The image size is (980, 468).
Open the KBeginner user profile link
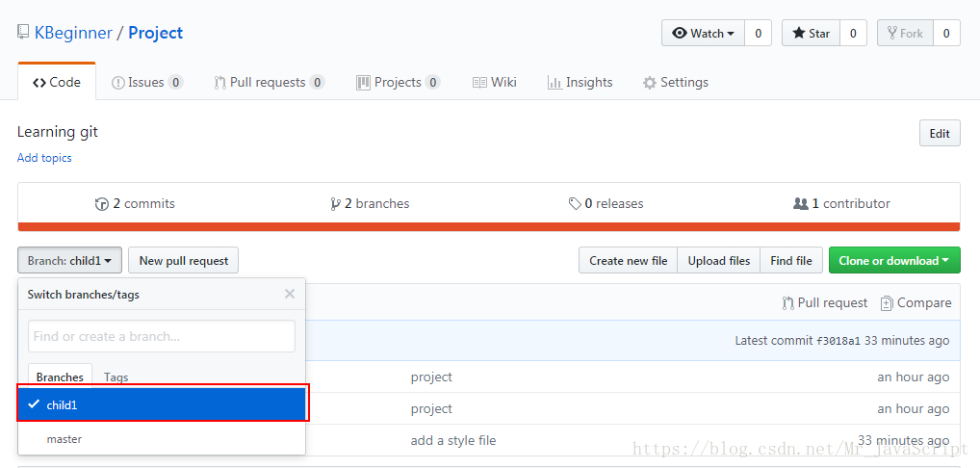(x=73, y=33)
